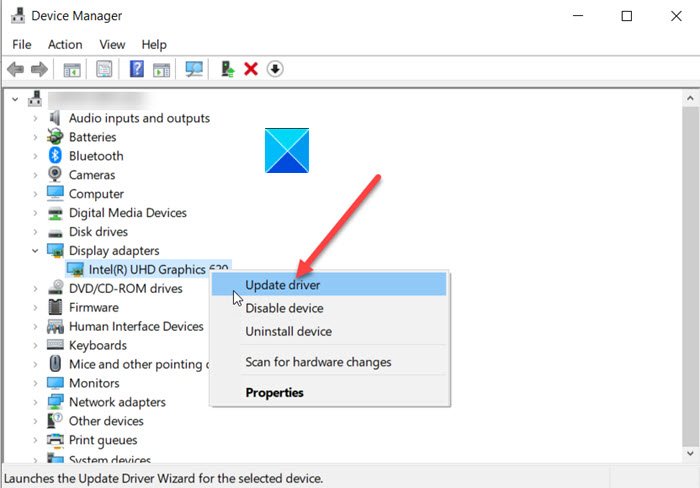Click the DVD/CD-ROM drives disc icon
The image size is (700, 488).
[x=55, y=288]
